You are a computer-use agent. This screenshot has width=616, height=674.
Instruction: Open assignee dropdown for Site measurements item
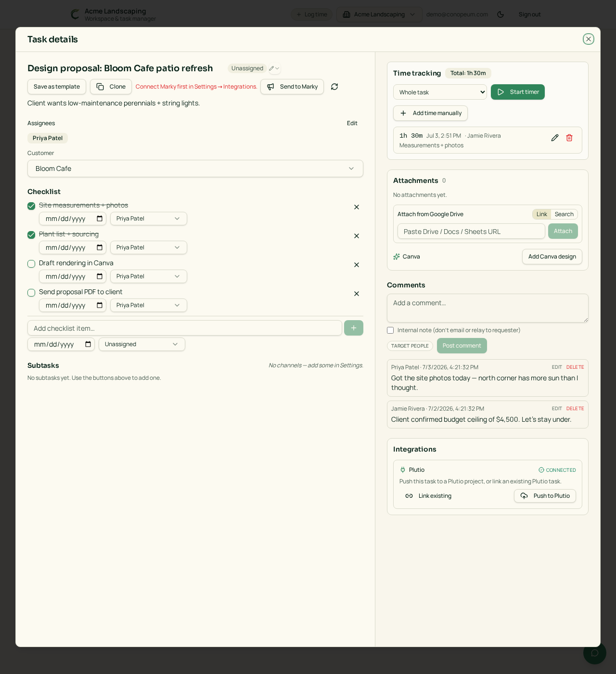coord(149,219)
